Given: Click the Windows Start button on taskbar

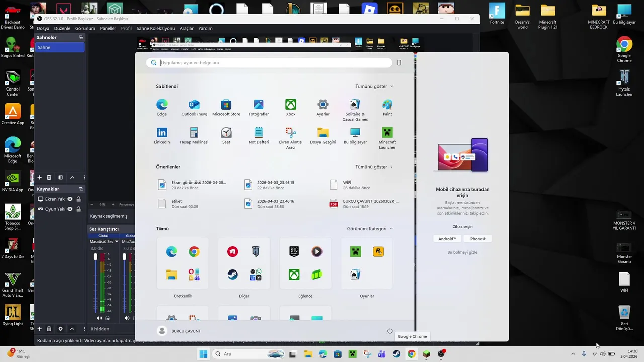Looking at the screenshot, I should coord(203,354).
